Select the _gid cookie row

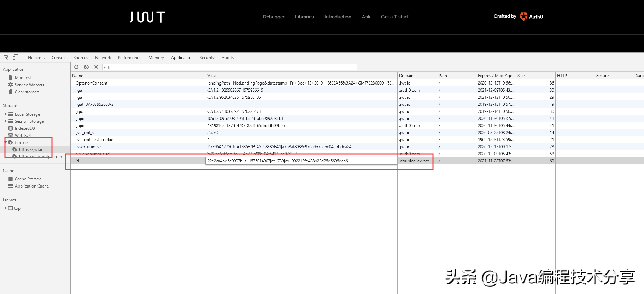[357, 111]
